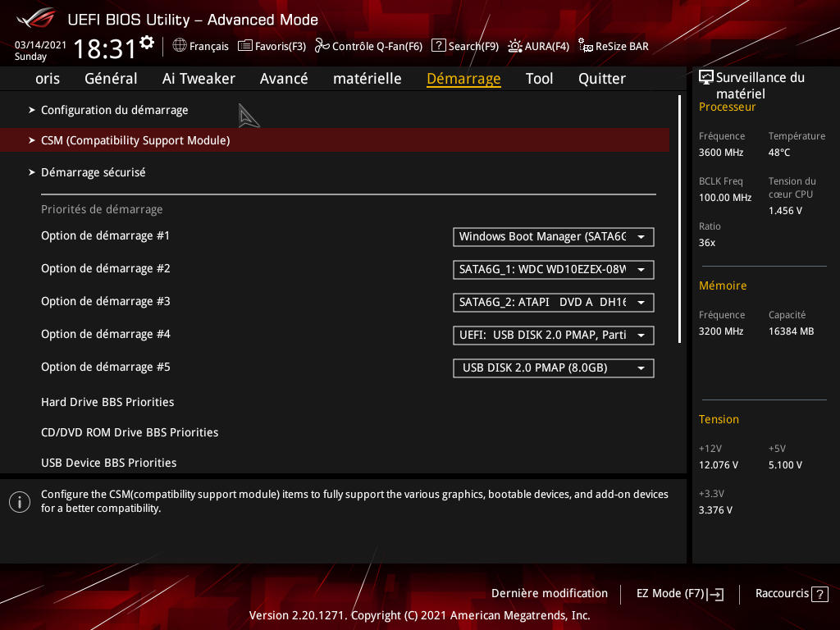
Task: Click the ROG logo icon
Action: (36, 18)
